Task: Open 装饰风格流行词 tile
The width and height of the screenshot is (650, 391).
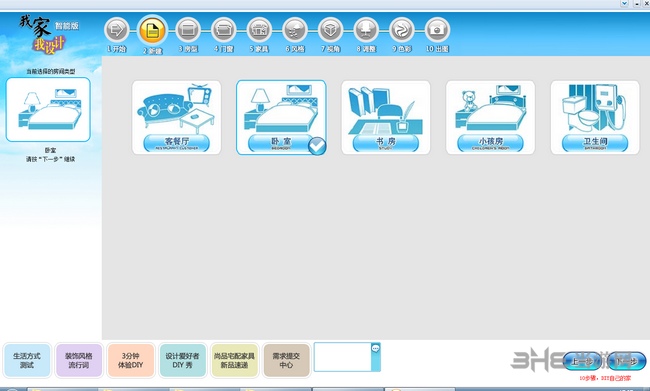Action: (x=79, y=360)
